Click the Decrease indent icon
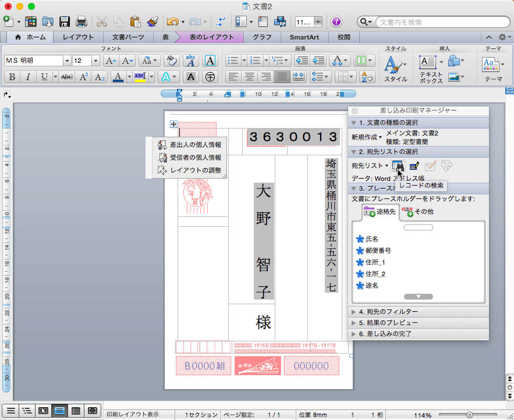514x420 pixels. click(302, 60)
